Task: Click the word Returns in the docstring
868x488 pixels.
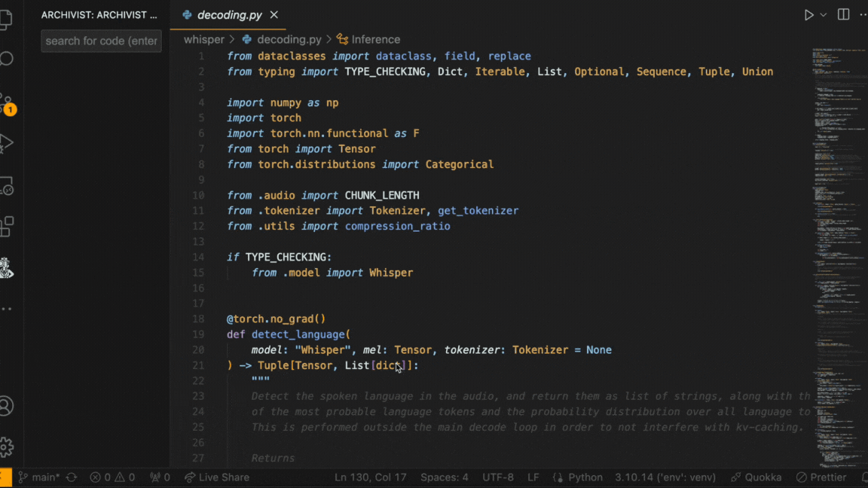Action: click(x=273, y=458)
